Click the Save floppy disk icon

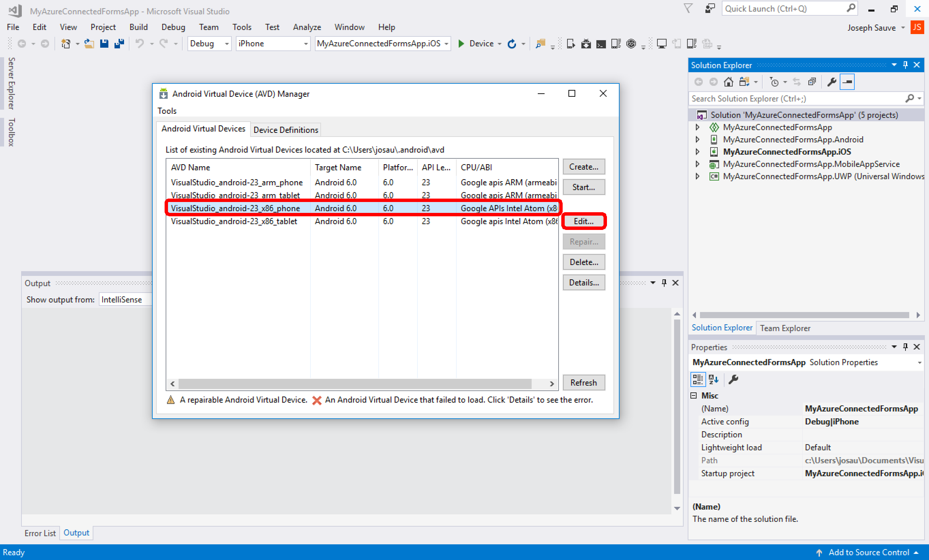(x=104, y=44)
